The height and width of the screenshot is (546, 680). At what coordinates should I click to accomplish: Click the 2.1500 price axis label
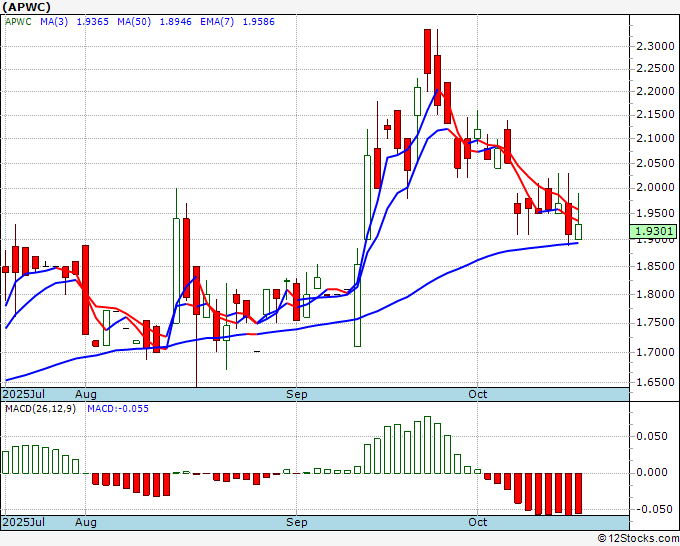(x=655, y=114)
